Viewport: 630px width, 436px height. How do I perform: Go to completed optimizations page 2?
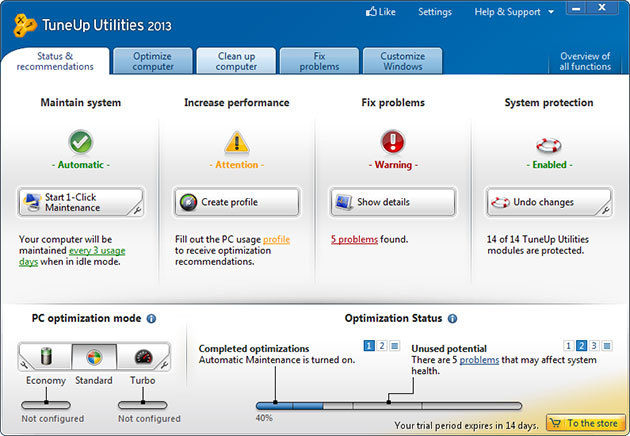click(382, 345)
